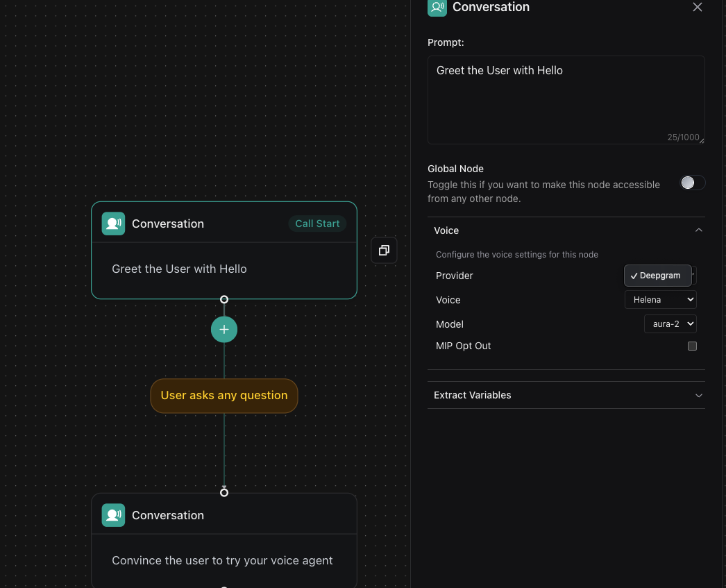The image size is (726, 588).
Task: Click the duplicate node icon
Action: 384,251
